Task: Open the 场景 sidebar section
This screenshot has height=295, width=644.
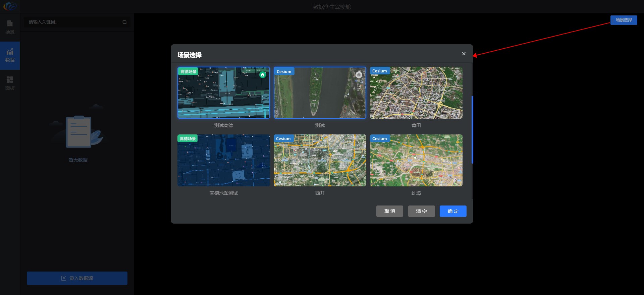Action: (x=10, y=27)
